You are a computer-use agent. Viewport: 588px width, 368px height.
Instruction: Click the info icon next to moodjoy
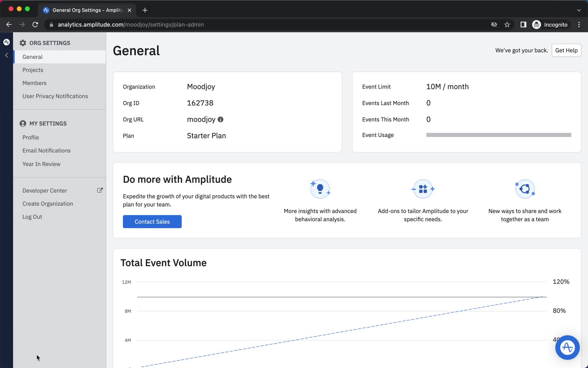[x=221, y=119]
